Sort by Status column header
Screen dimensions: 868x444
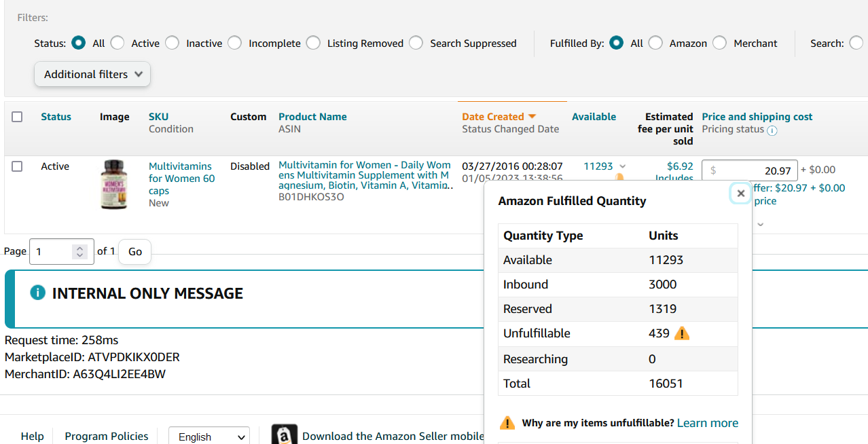56,117
